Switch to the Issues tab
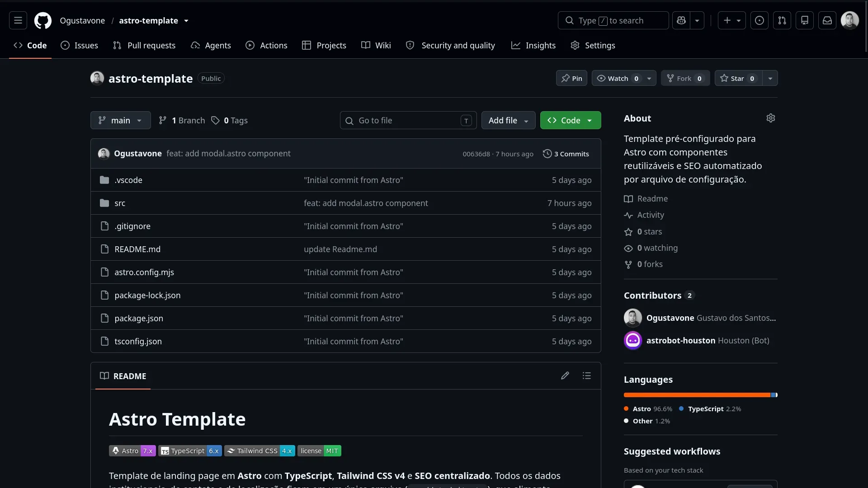Screen dimensions: 868x488 80,45
